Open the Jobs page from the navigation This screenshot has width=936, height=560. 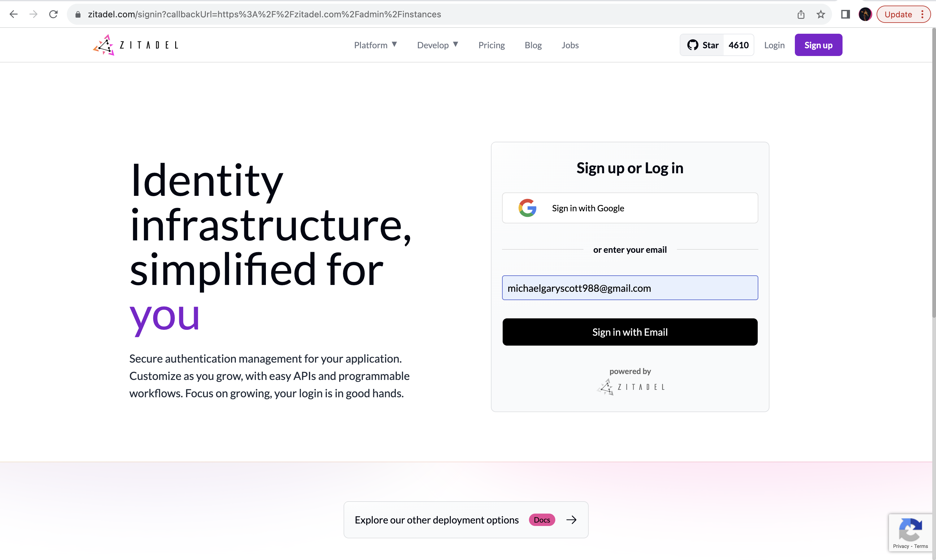pyautogui.click(x=570, y=45)
